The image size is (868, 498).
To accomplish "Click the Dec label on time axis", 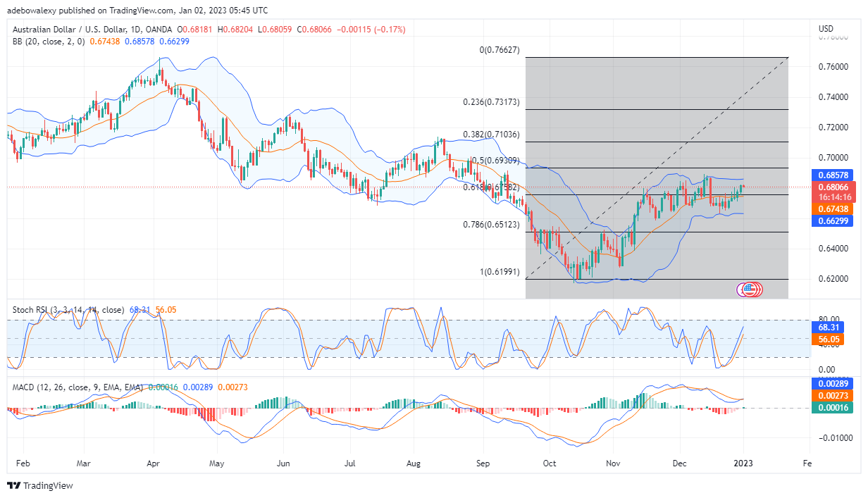I will pos(681,464).
